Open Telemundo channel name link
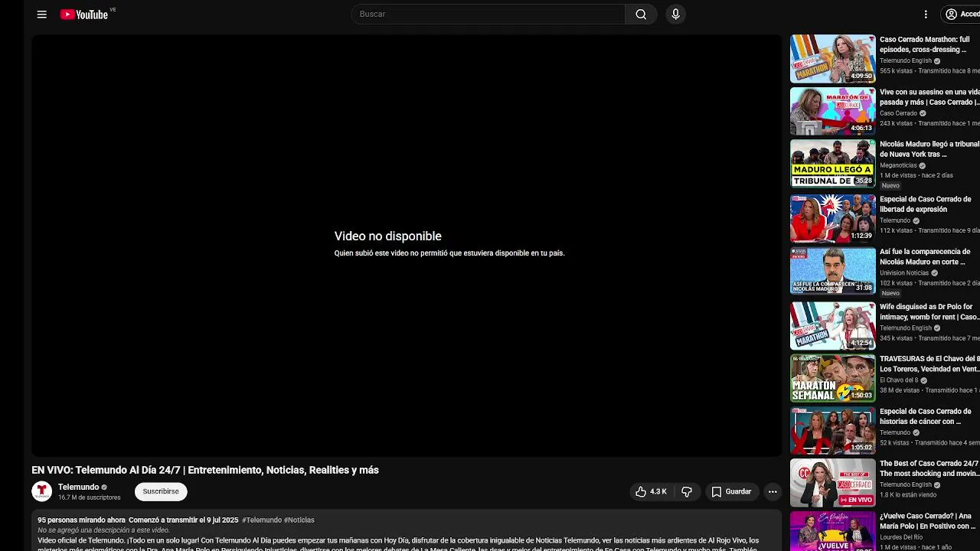This screenshot has height=551, width=980. [78, 487]
